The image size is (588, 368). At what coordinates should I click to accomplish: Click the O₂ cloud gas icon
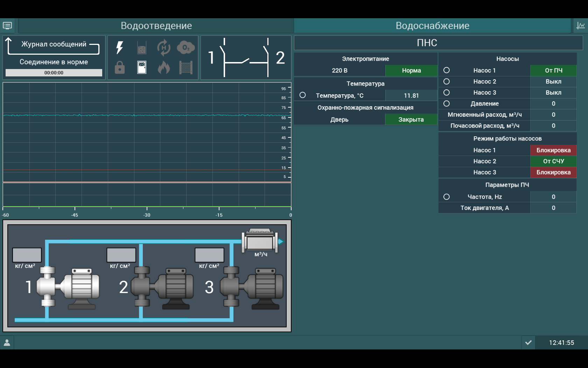pyautogui.click(x=185, y=48)
